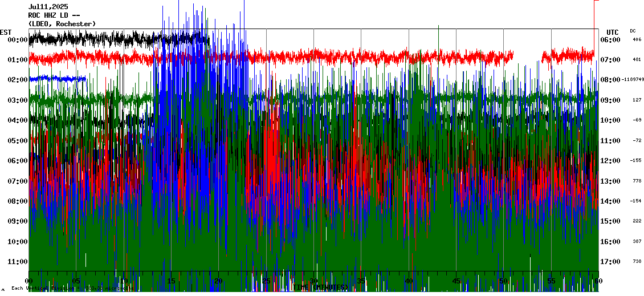644x296 pixels.
Task: Click the UTC 09:00 row label
Action: [610, 100]
